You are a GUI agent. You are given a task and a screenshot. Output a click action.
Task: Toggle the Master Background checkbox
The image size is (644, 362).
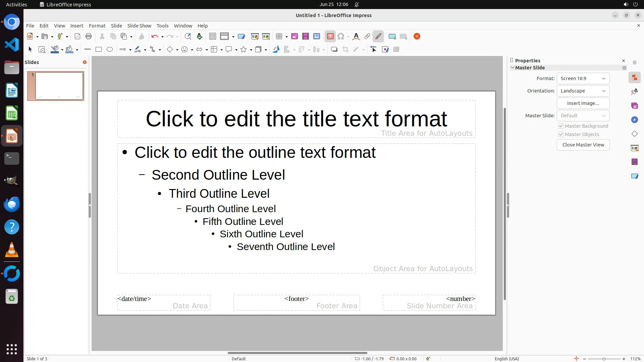561,126
